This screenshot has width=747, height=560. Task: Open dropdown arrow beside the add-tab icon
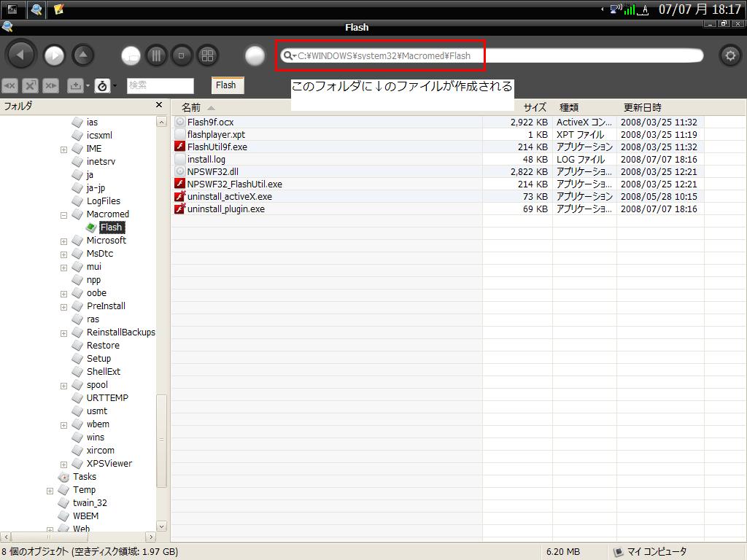pos(88,86)
